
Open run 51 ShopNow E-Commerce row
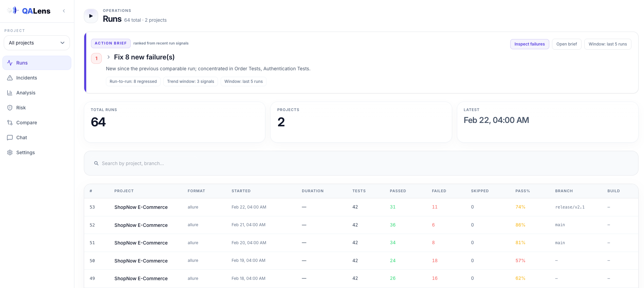click(x=361, y=243)
